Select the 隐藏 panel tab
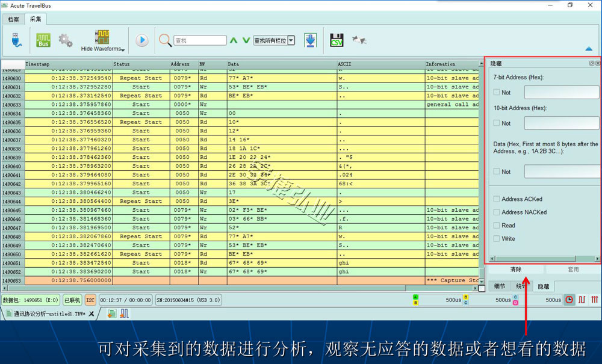 coord(543,286)
